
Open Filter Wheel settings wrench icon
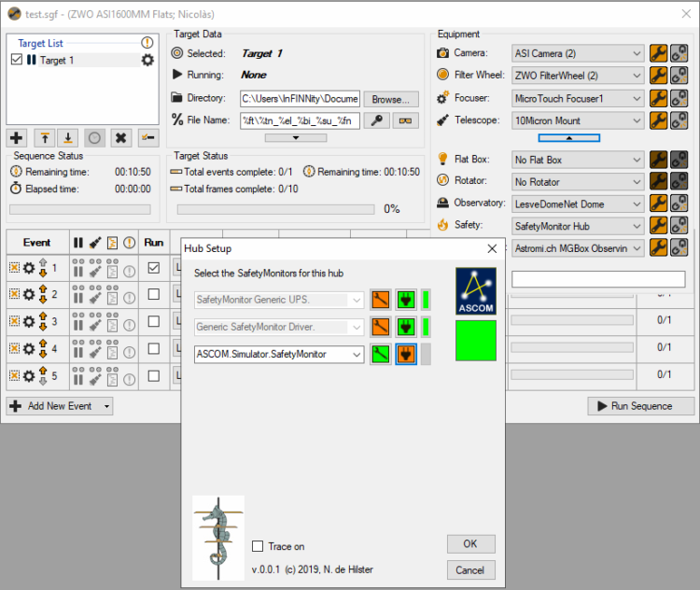tap(658, 76)
